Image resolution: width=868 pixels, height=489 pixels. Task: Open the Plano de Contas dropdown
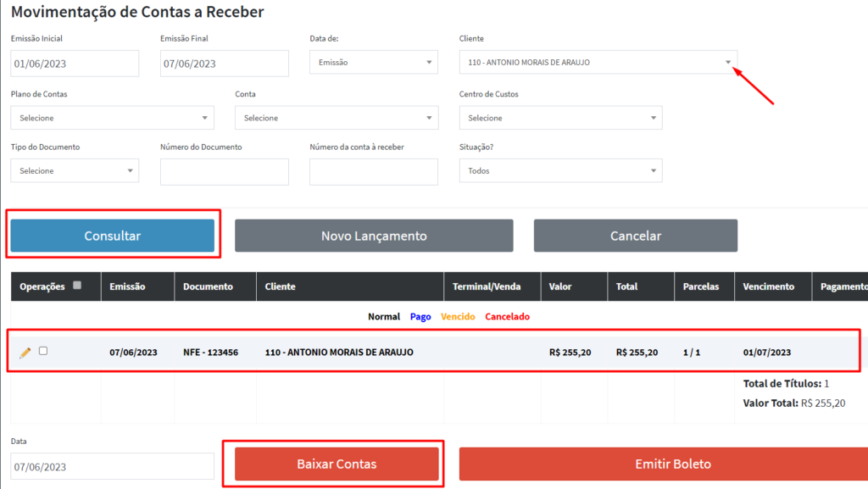click(112, 118)
